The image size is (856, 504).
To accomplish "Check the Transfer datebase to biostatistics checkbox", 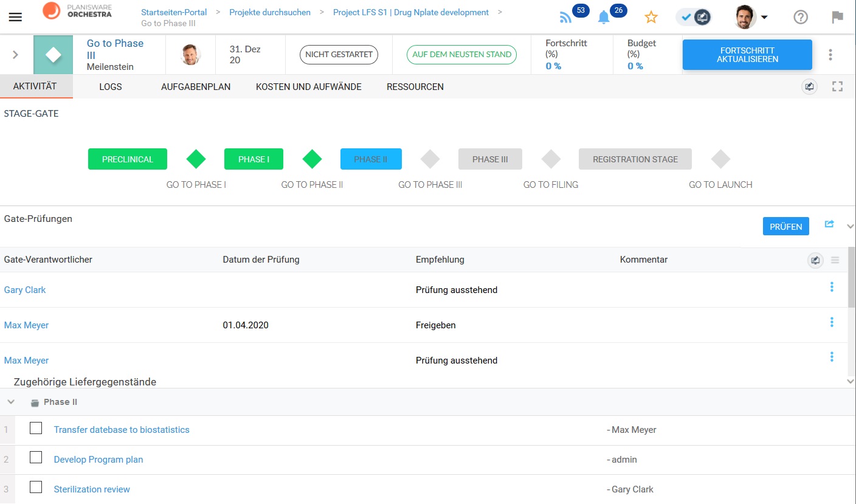I will 36,429.
